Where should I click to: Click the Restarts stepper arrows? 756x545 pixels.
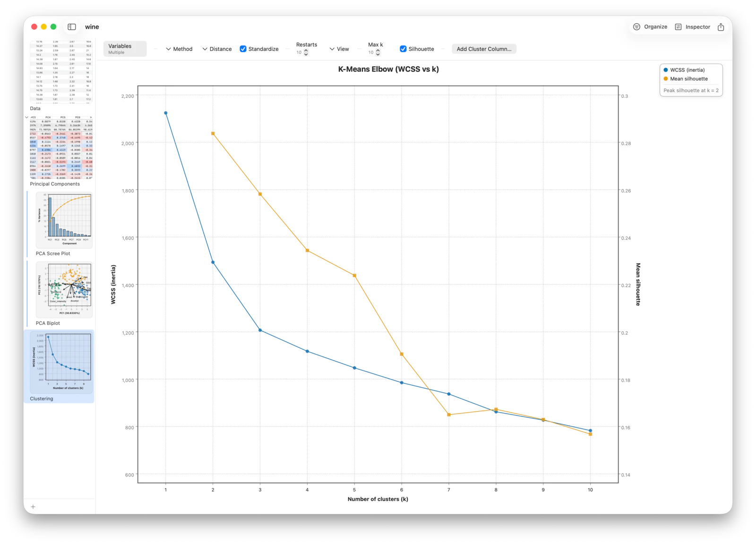[306, 52]
